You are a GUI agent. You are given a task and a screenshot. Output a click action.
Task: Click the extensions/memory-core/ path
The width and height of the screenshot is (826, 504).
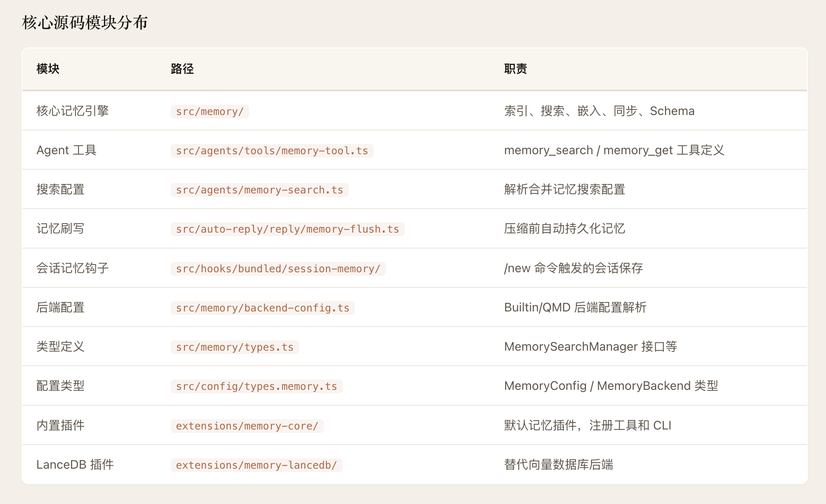pos(247,426)
